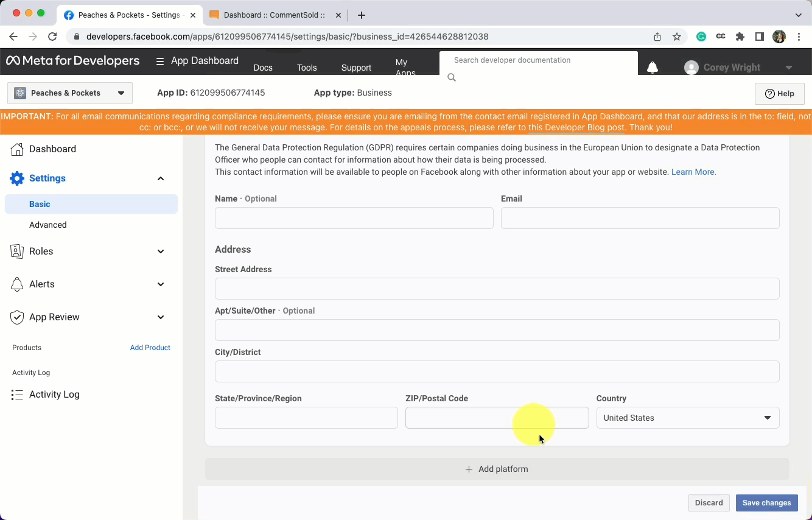Open Settings gear in sidebar
Viewport: 812px width, 520px height.
pos(18,178)
